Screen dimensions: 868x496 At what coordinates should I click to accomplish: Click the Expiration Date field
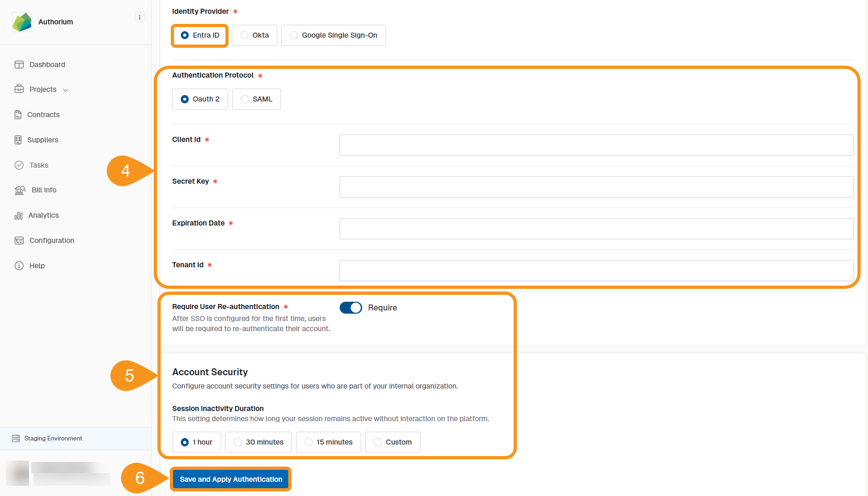pos(596,228)
